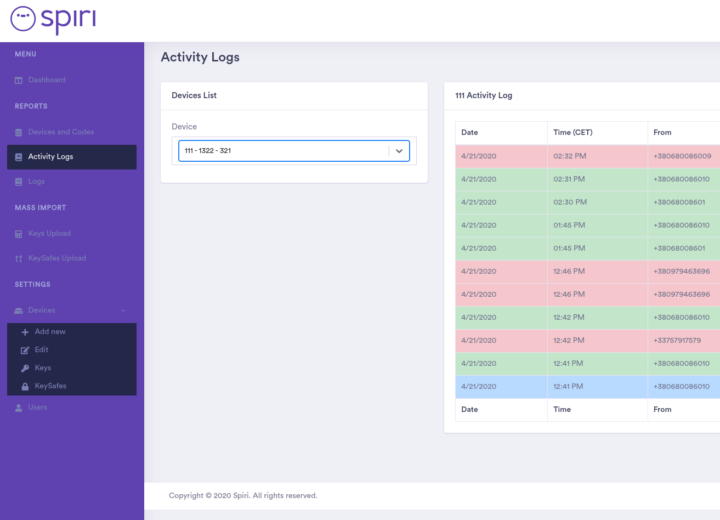Image resolution: width=720 pixels, height=520 pixels.
Task: Click the pencil icon beside Edit
Action: point(25,350)
